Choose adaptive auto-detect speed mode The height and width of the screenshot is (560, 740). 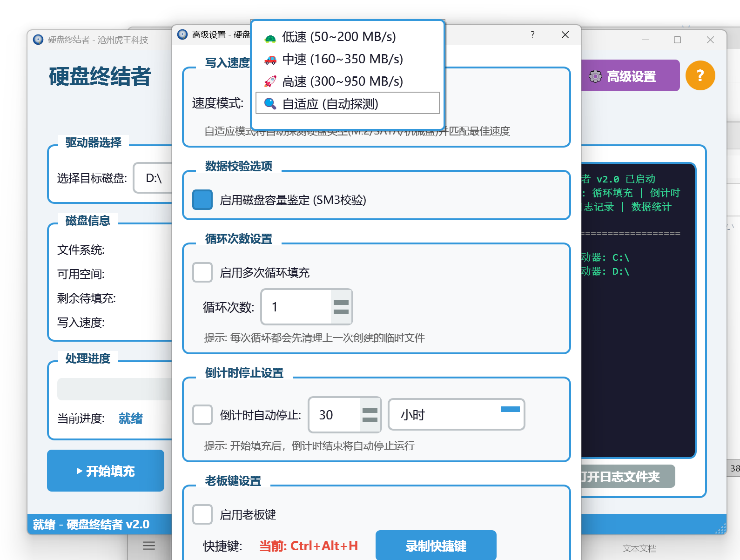pos(348,103)
